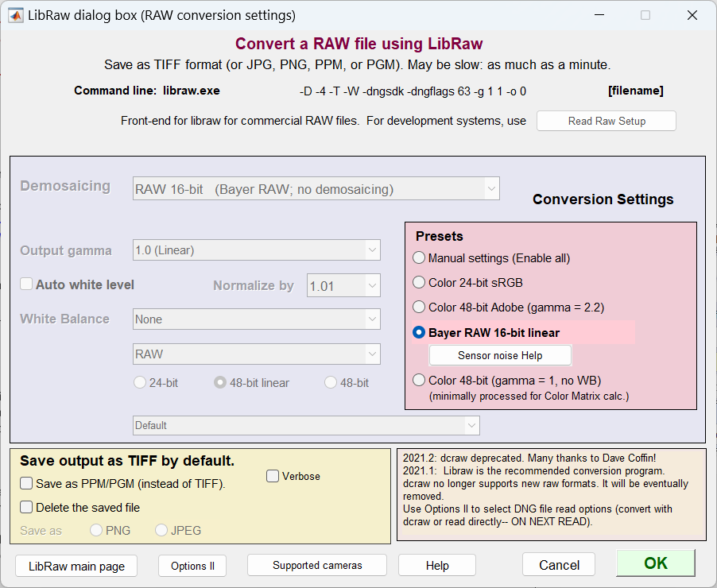The height and width of the screenshot is (588, 717).
Task: Open the Normalize by dropdown
Action: (x=343, y=286)
